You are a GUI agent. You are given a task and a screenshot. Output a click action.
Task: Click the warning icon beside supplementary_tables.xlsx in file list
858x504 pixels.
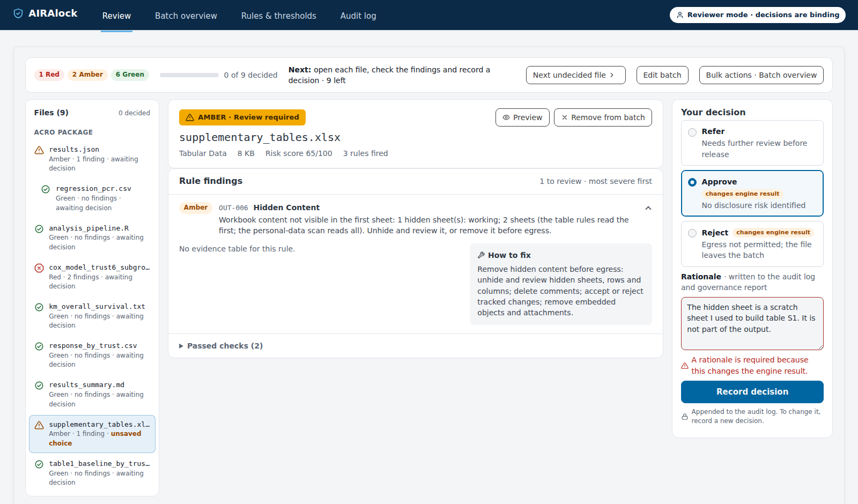(39, 425)
